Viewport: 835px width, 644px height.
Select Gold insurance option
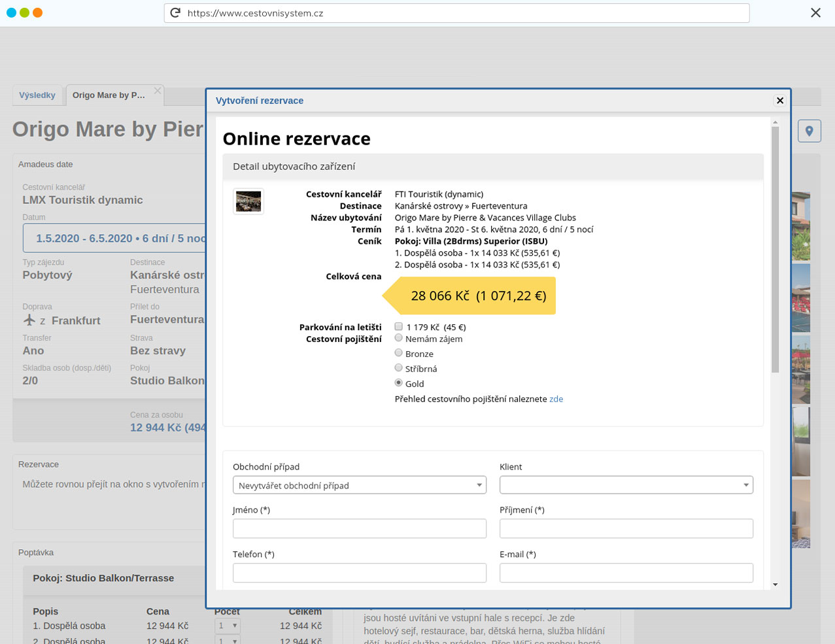[398, 383]
